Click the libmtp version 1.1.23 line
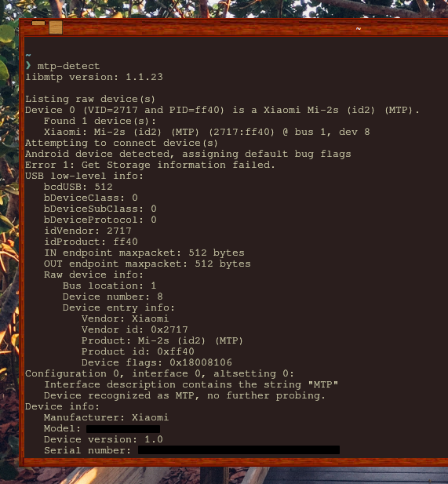448x484 pixels. pos(94,77)
